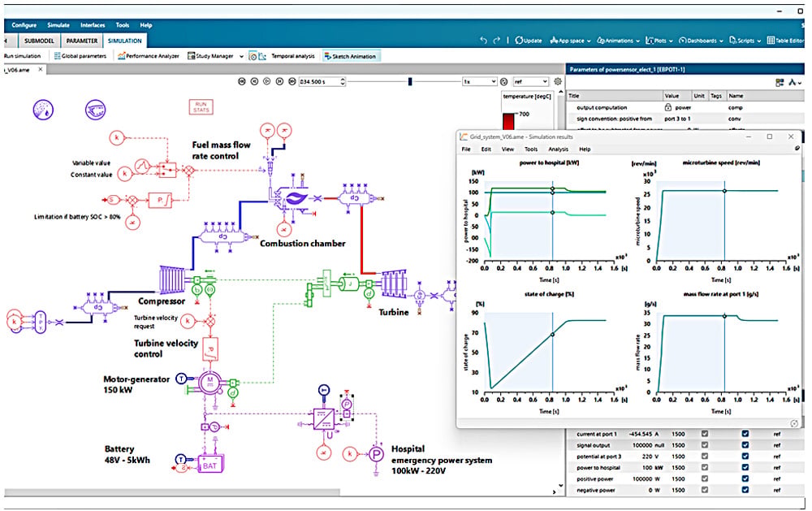
Task: Jump animation to the start
Action: tap(242, 81)
